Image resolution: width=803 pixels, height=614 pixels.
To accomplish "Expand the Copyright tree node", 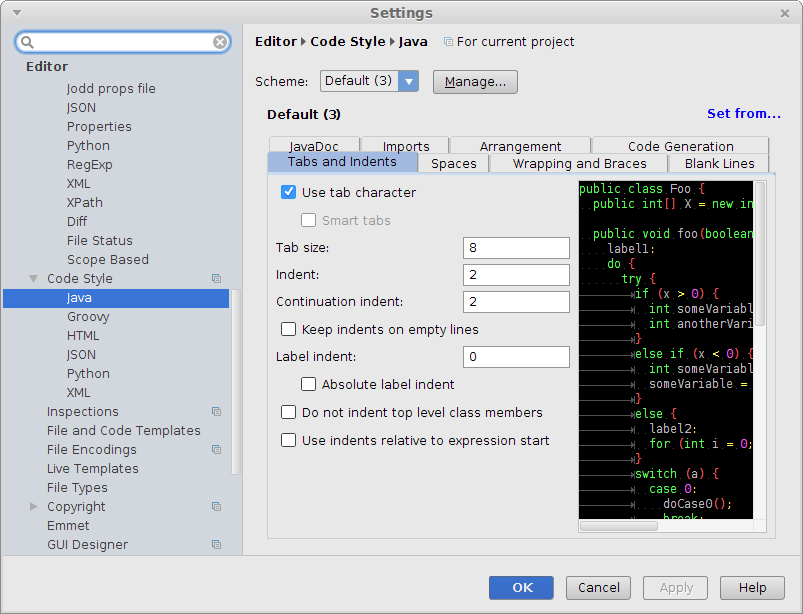I will tap(34, 507).
